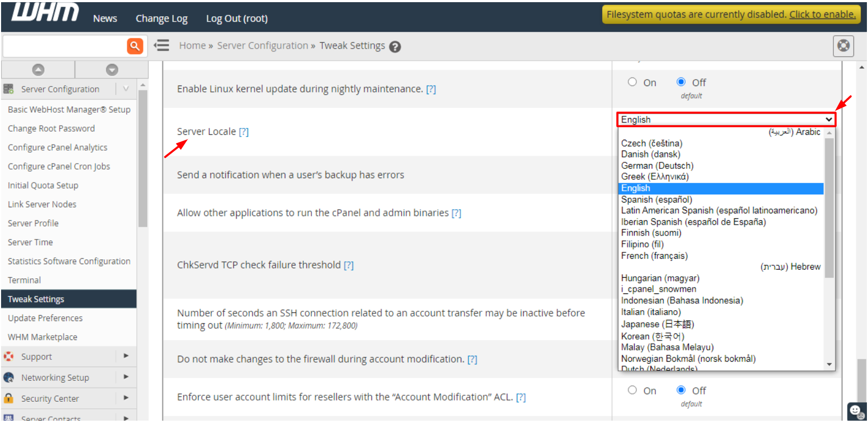Click the Security Center padlock icon
The width and height of the screenshot is (868, 425).
pyautogui.click(x=9, y=398)
